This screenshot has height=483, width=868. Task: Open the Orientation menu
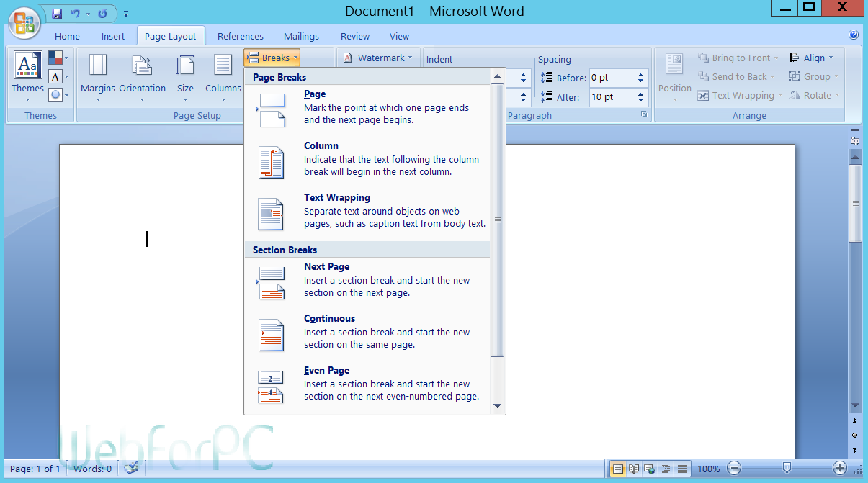click(x=143, y=77)
